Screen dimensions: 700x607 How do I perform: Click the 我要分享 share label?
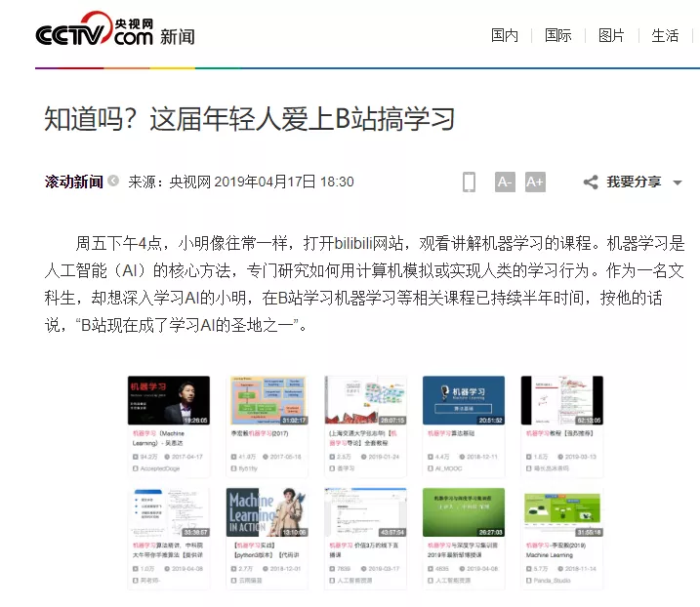(634, 182)
